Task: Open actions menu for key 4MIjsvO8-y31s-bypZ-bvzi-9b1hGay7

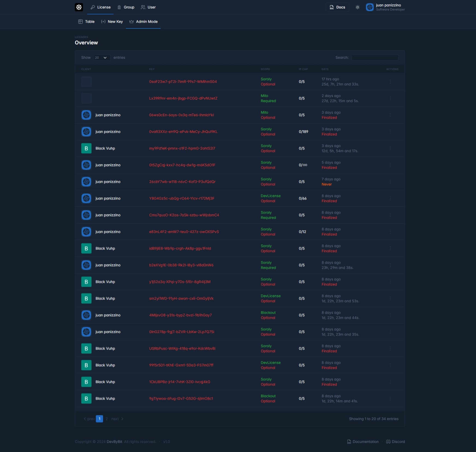Action: point(390,315)
